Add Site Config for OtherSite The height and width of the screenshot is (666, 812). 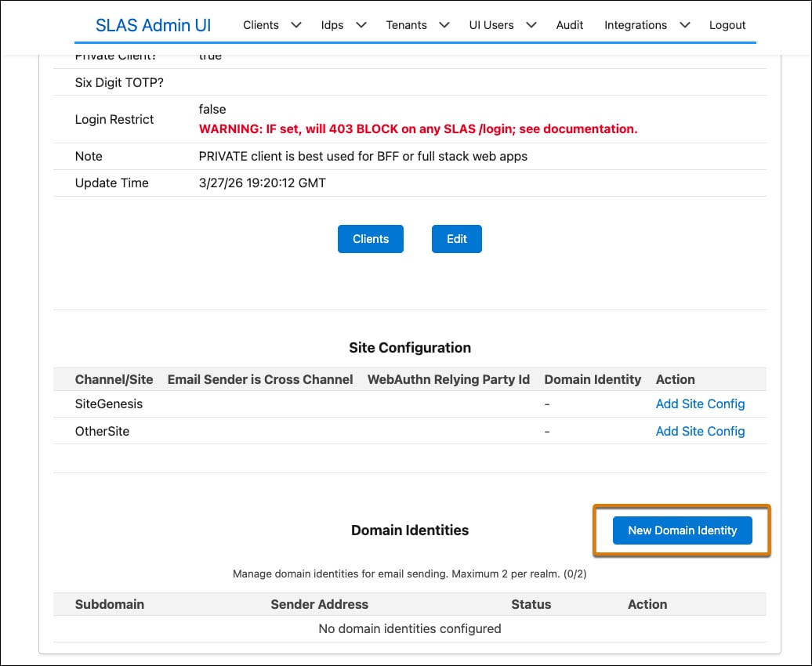pos(700,431)
